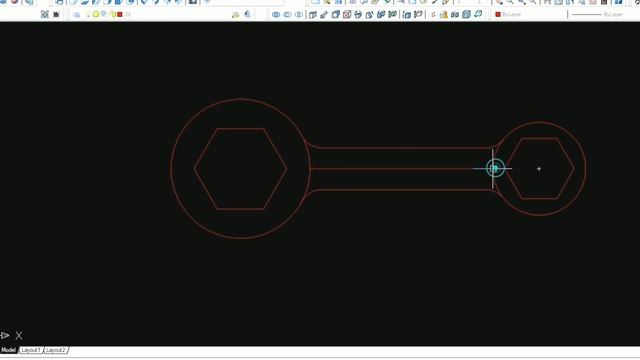Select the Extrude Faces tool

[313, 15]
